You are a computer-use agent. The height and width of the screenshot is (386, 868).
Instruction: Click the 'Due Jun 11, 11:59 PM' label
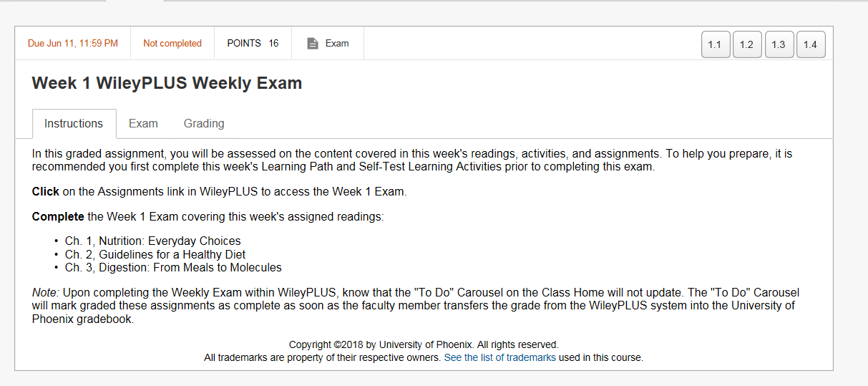pyautogui.click(x=73, y=44)
